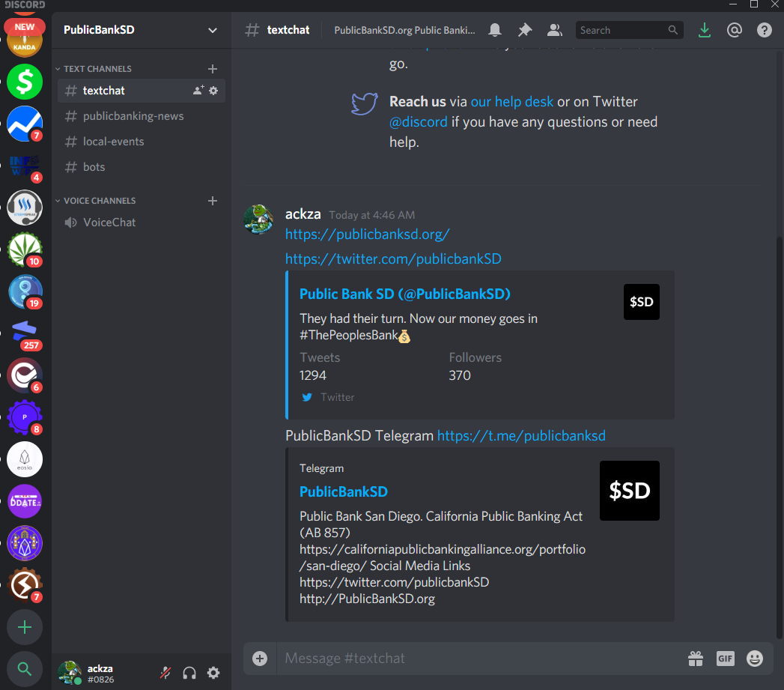This screenshot has height=690, width=784.
Task: Toggle the member list icon
Action: coord(555,30)
